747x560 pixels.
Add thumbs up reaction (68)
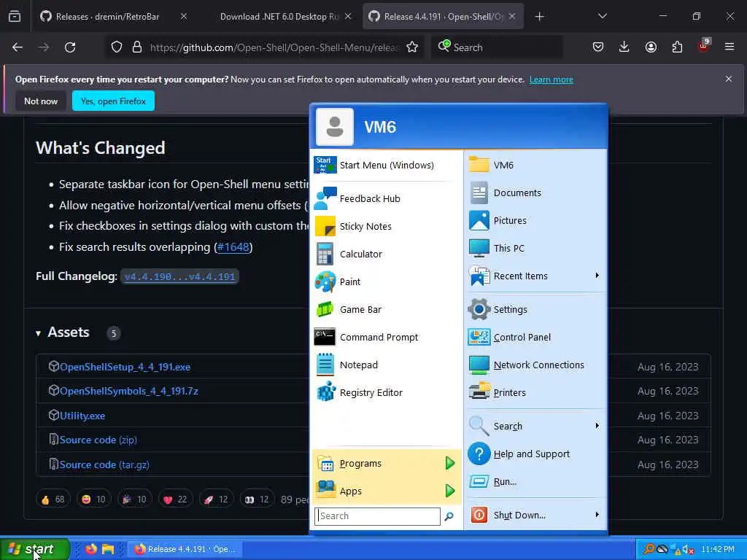tap(53, 499)
